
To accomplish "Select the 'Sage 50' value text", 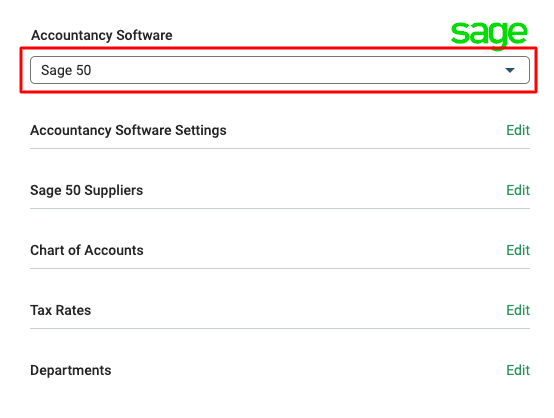I will point(66,70).
